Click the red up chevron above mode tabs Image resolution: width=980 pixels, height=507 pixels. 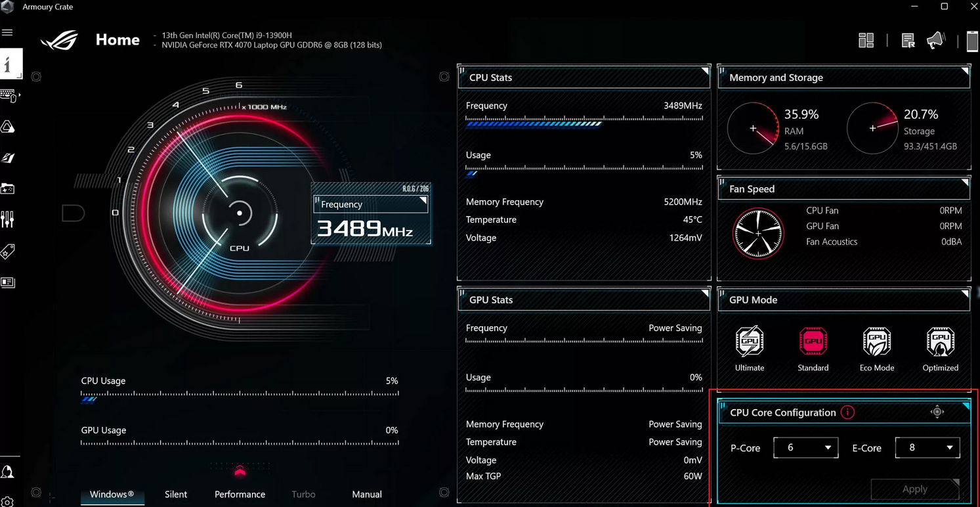click(x=240, y=470)
